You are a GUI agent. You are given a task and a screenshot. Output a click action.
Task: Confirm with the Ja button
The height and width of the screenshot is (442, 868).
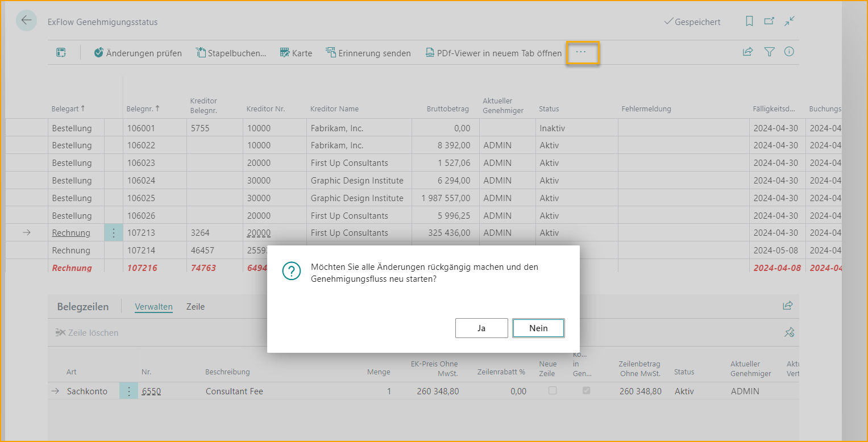pos(481,328)
